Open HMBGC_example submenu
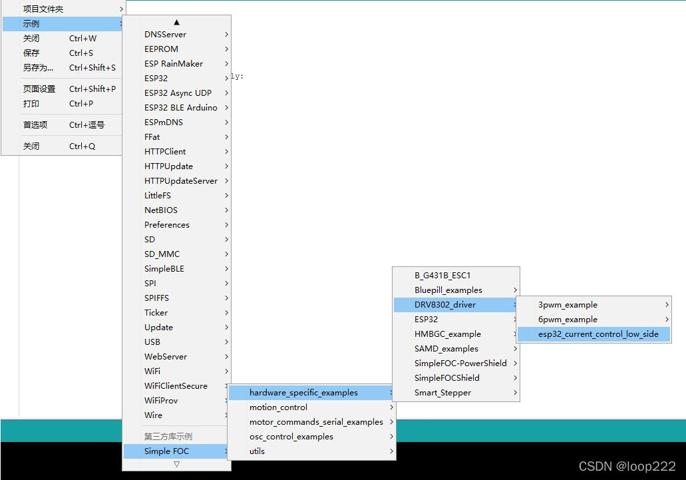 [456, 334]
